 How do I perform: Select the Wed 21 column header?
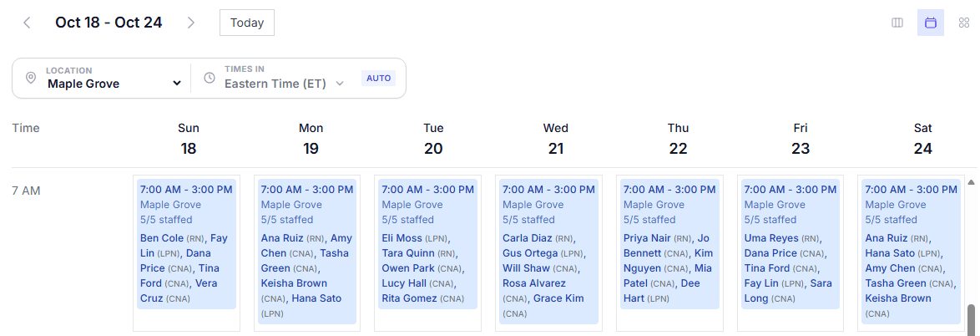coord(556,138)
